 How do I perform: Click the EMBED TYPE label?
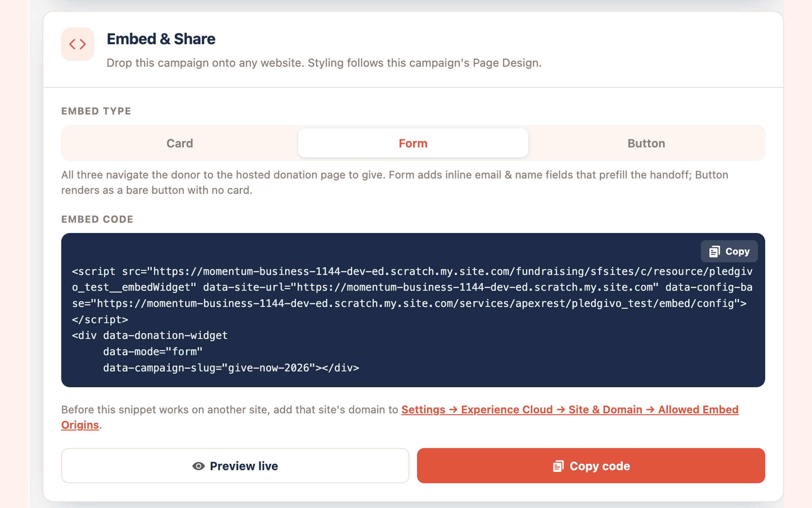96,111
